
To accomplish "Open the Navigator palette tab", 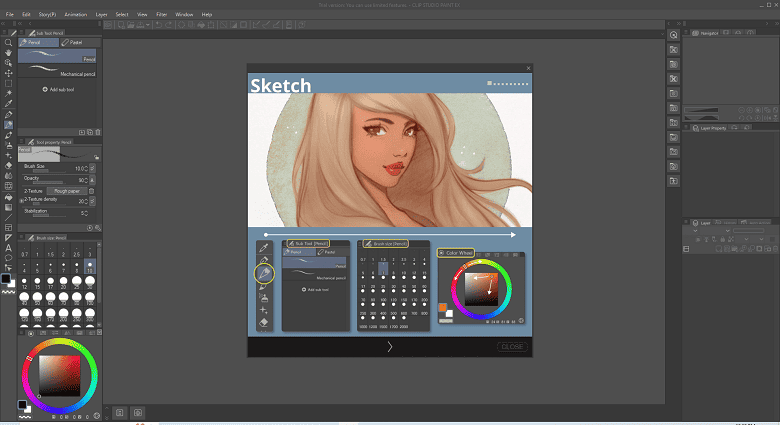I will tap(705, 33).
